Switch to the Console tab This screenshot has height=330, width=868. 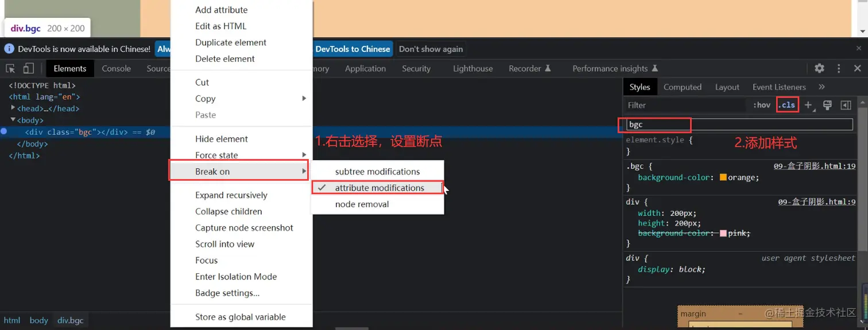(x=117, y=68)
